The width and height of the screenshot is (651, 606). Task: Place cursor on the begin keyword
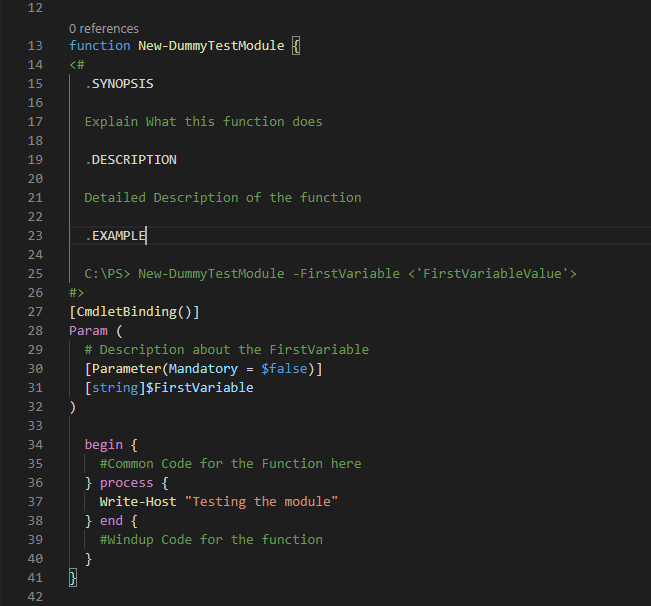point(103,445)
